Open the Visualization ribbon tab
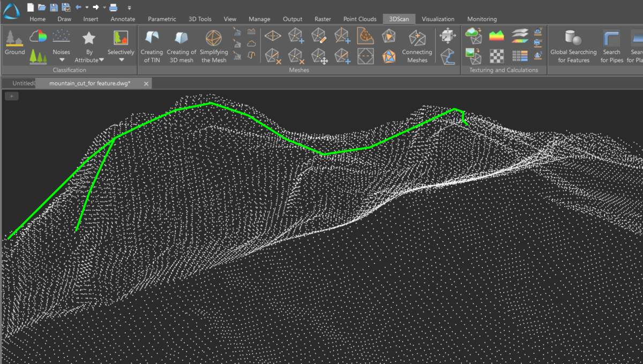 [x=438, y=19]
